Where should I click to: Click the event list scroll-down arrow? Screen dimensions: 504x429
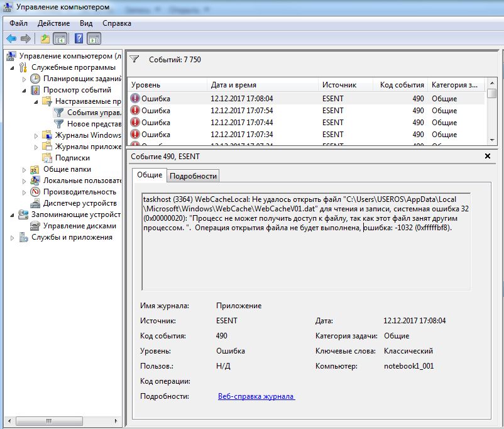coord(492,140)
